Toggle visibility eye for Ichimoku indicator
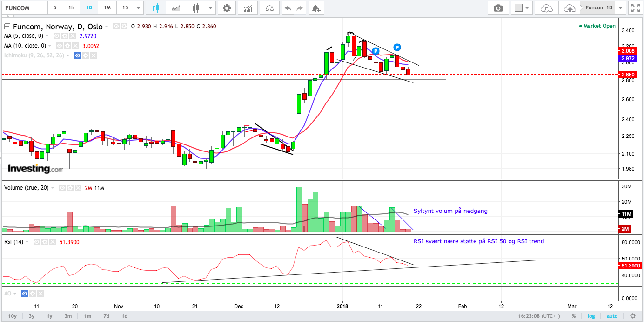 pos(78,55)
